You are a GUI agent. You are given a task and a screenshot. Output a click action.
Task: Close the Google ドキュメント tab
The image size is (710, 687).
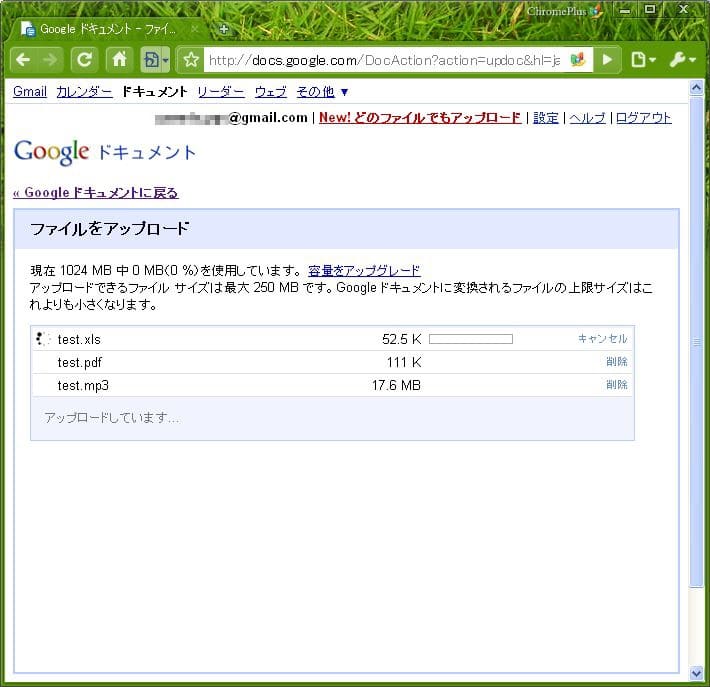point(195,29)
